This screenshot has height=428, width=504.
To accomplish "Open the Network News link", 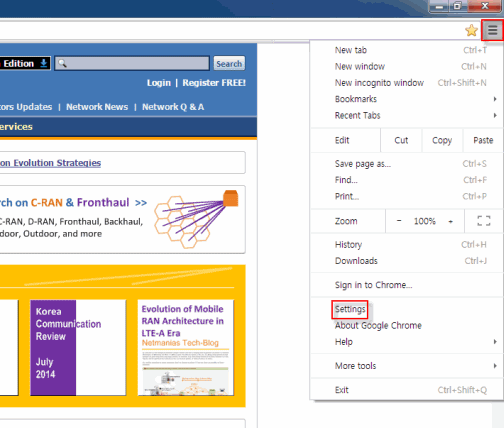I will tap(97, 107).
